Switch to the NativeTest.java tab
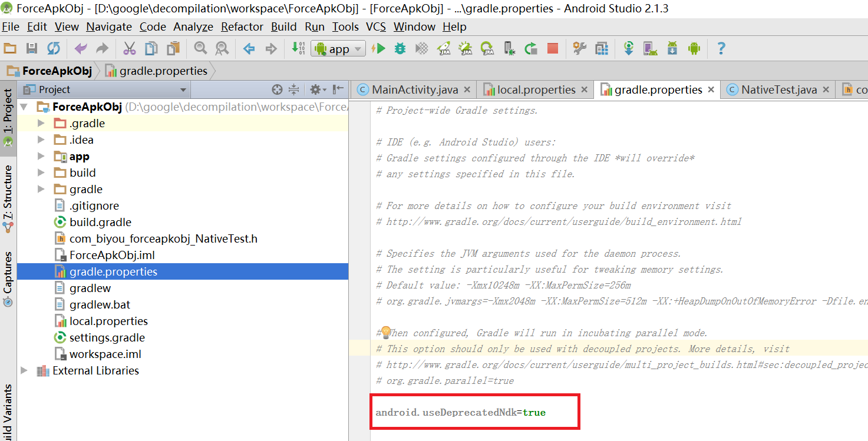This screenshot has width=868, height=441. pyautogui.click(x=779, y=89)
